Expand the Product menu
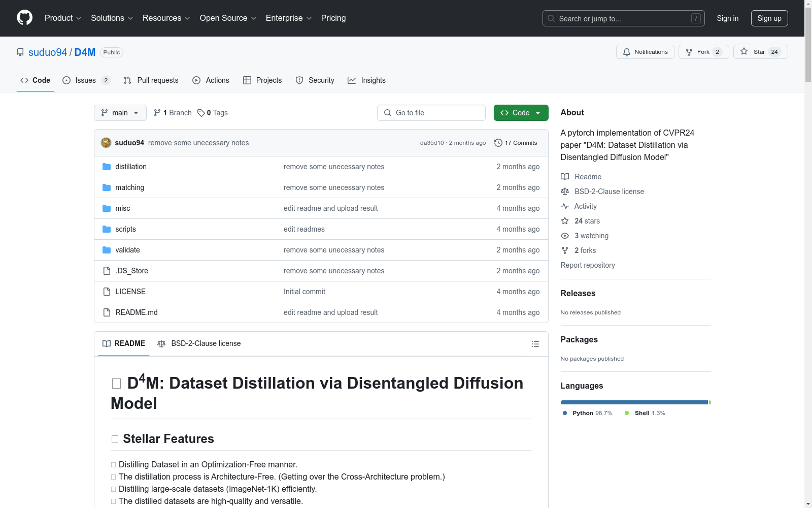 [63, 18]
